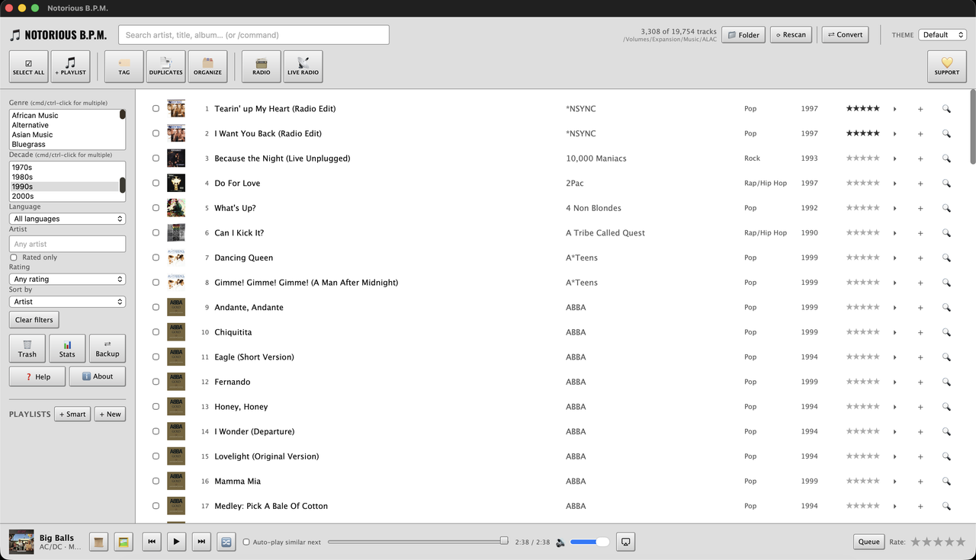Check the box for Honey, Honey
Image resolution: width=976 pixels, height=560 pixels.
[x=156, y=406]
